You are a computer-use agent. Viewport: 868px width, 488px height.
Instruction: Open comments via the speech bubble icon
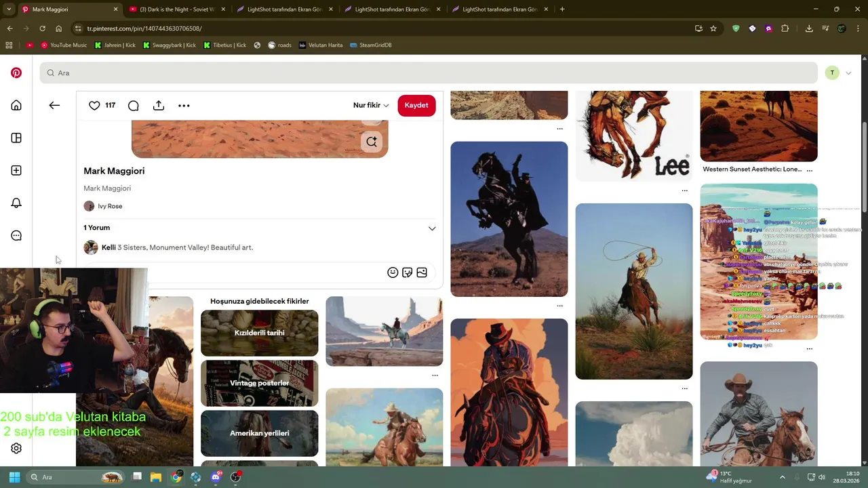(134, 105)
